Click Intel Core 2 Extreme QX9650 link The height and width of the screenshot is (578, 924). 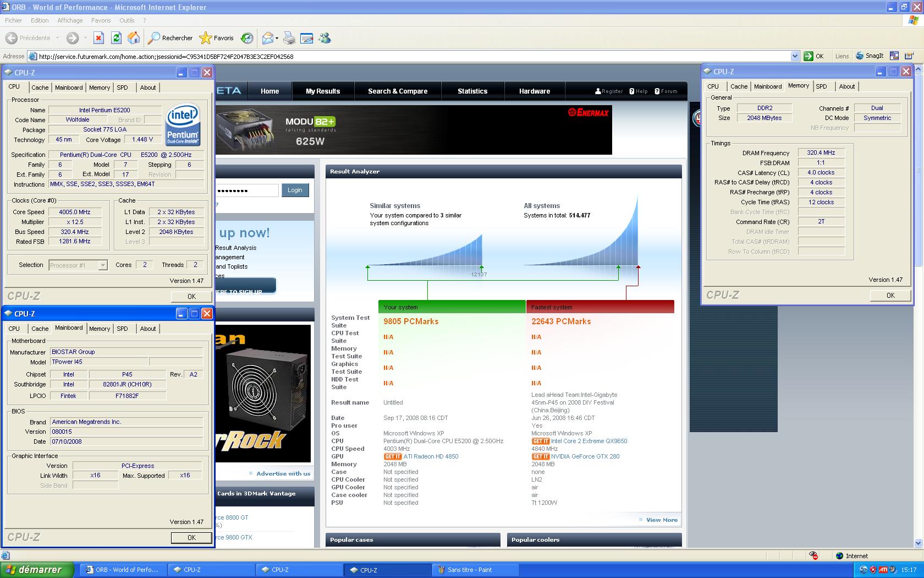click(x=589, y=441)
